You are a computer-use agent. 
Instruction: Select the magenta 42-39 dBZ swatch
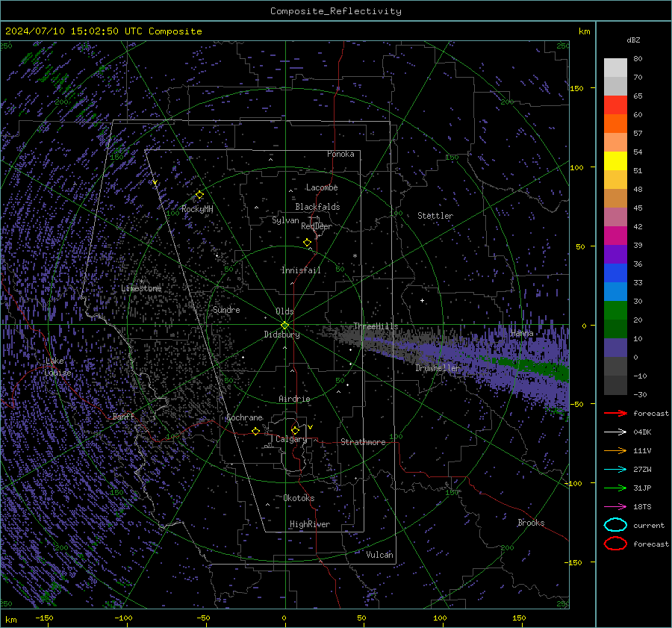coord(615,235)
